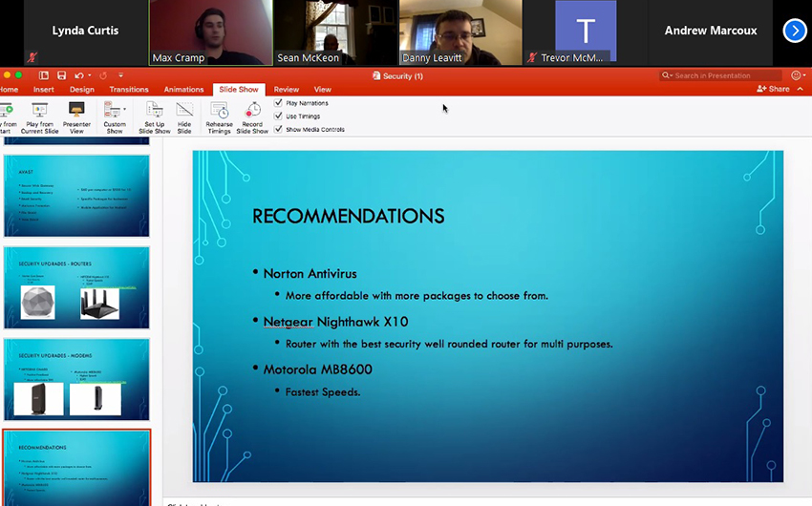This screenshot has width=812, height=506.
Task: Click the Security (1) document icon
Action: [376, 76]
